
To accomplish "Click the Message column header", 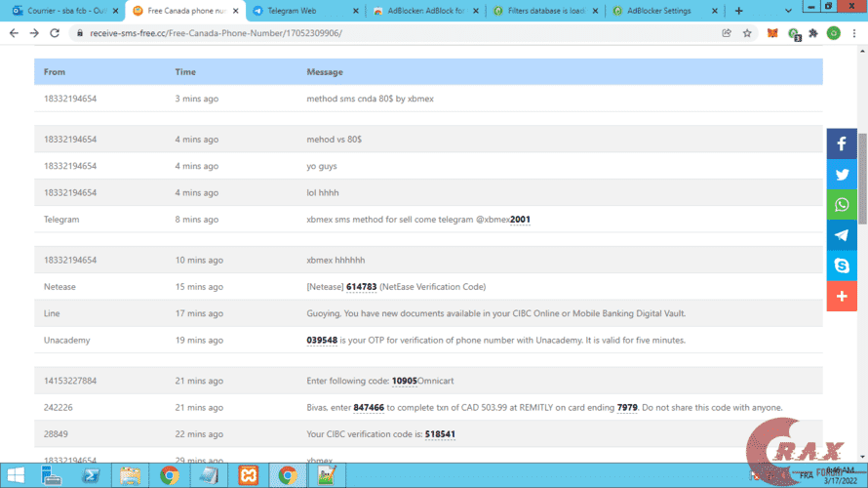I will click(x=325, y=72).
